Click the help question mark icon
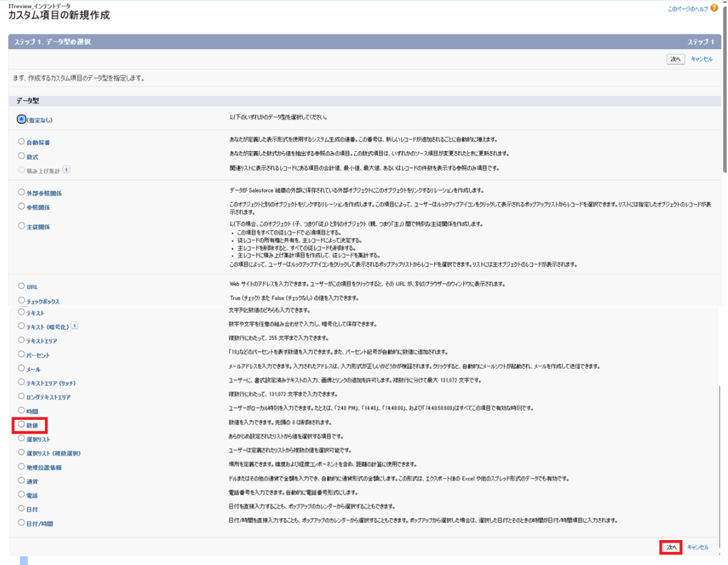 click(714, 9)
